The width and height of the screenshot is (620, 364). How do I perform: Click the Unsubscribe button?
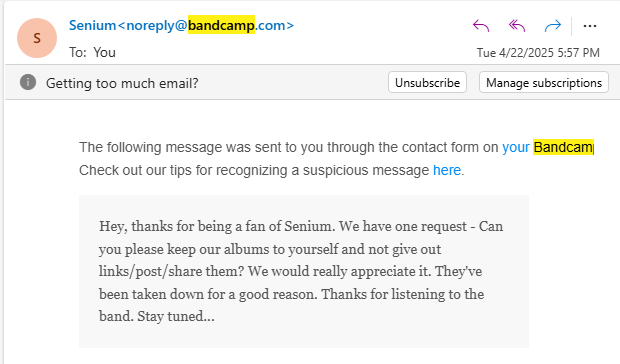pos(427,82)
